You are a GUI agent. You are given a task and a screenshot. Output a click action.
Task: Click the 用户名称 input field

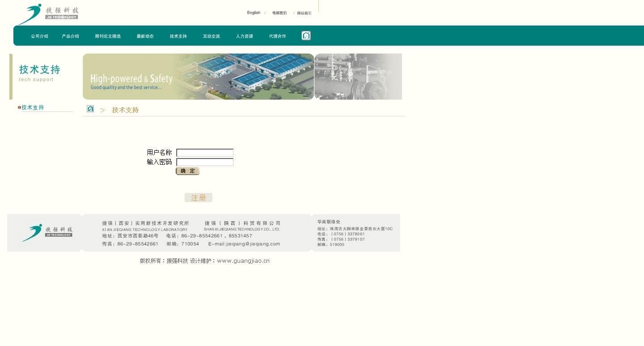coord(205,153)
